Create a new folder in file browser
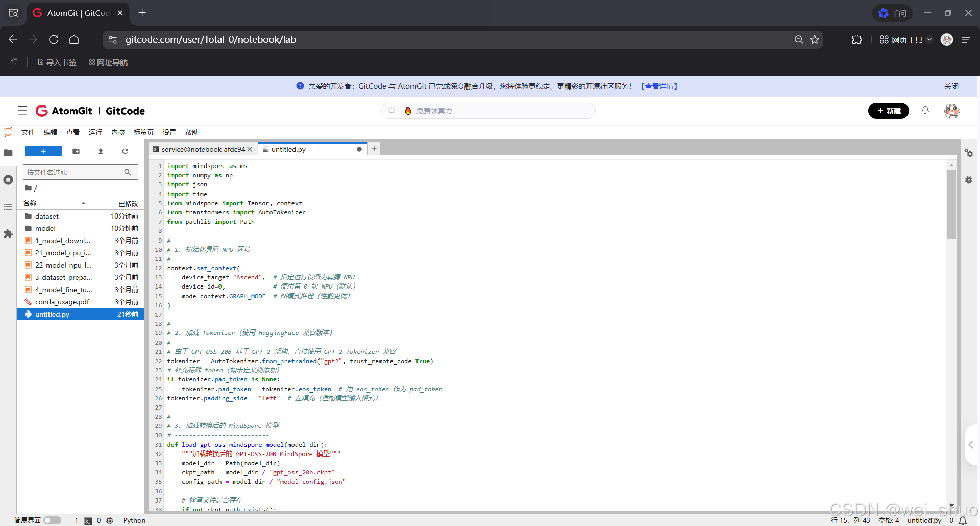Viewport: 980px width, 526px height. pyautogui.click(x=76, y=151)
